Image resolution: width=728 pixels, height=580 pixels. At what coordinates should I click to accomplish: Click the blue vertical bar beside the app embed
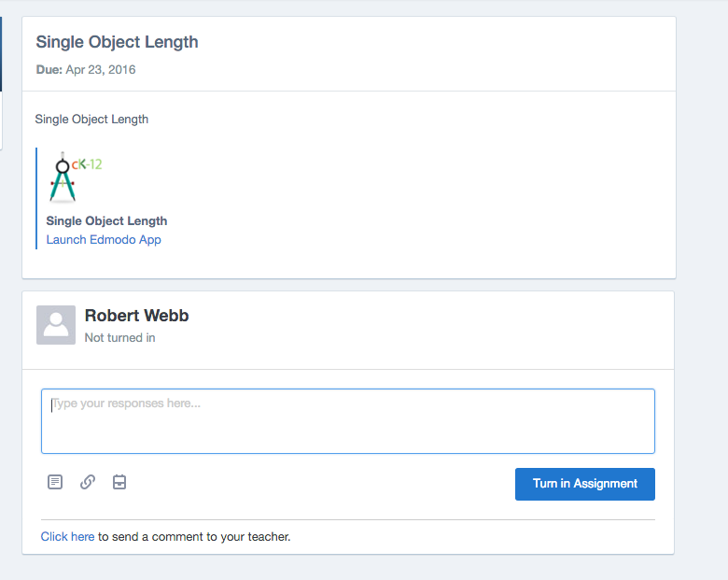(36, 198)
